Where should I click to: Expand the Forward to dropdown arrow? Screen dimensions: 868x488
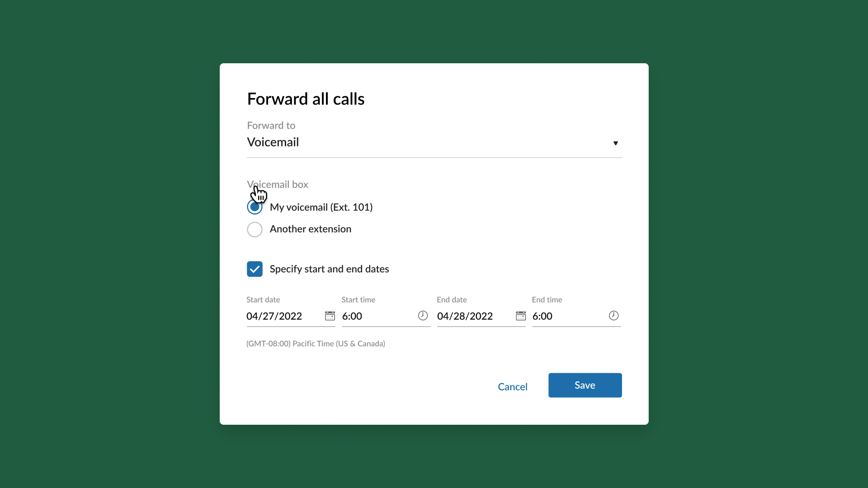[x=615, y=143]
